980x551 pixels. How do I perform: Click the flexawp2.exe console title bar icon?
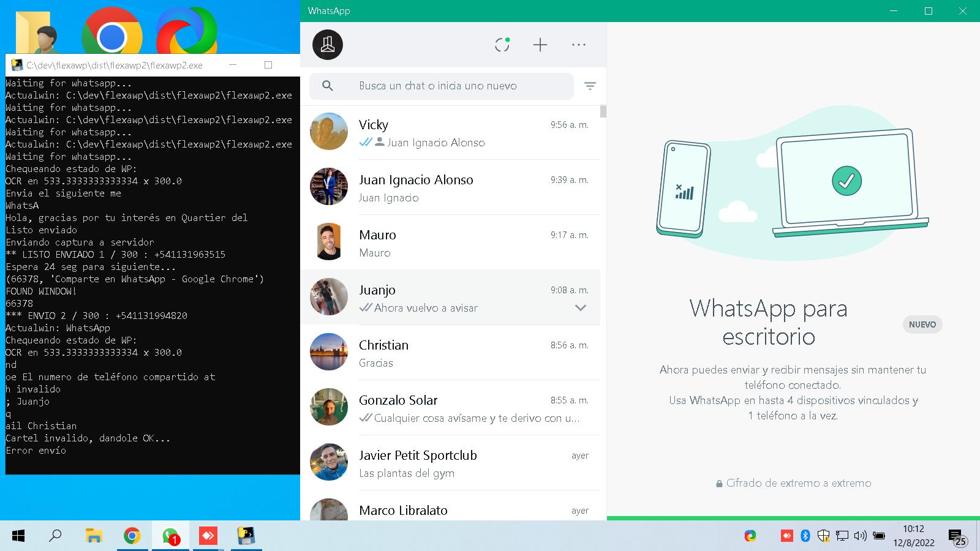[x=17, y=65]
